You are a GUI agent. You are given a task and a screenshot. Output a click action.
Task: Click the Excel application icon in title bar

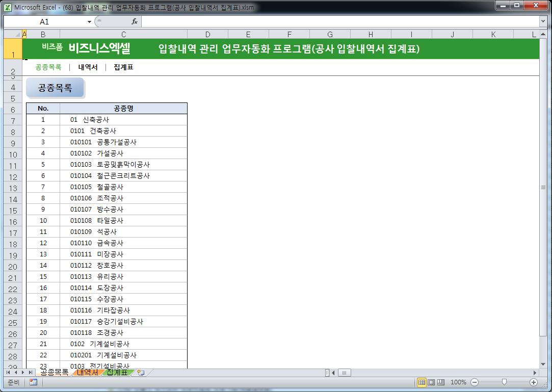point(8,7)
